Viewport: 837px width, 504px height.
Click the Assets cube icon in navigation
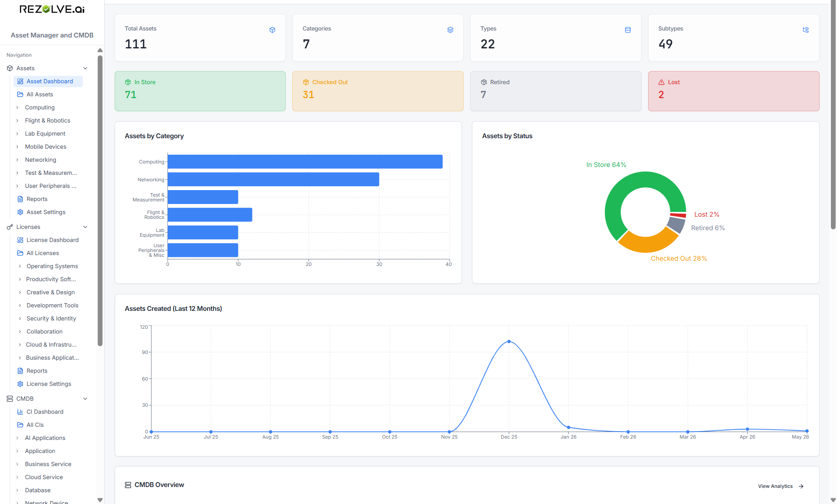tap(10, 68)
